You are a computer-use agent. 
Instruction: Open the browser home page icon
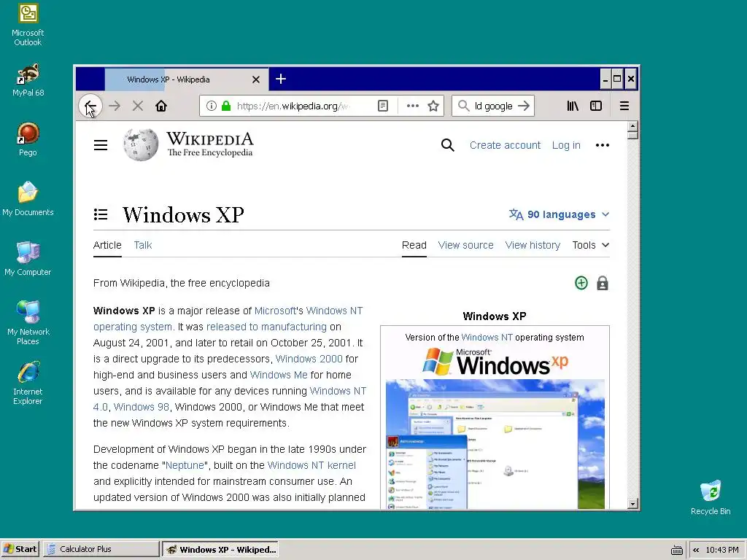point(161,106)
